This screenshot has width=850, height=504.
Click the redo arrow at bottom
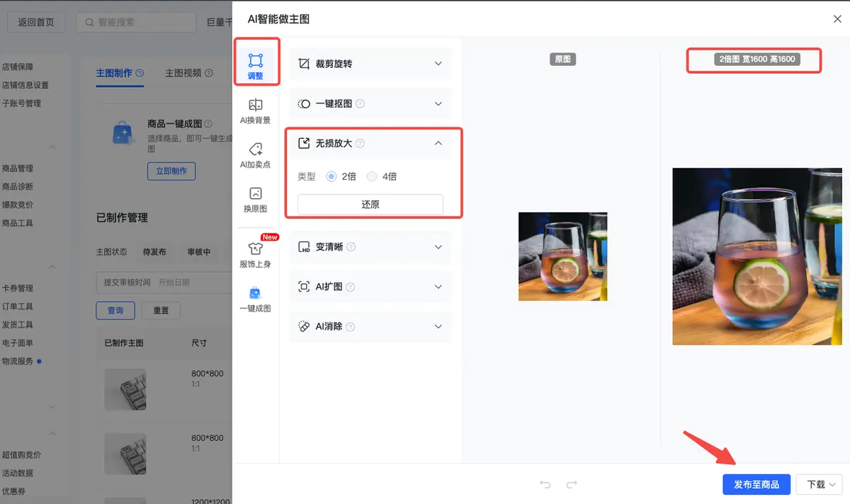(x=572, y=484)
